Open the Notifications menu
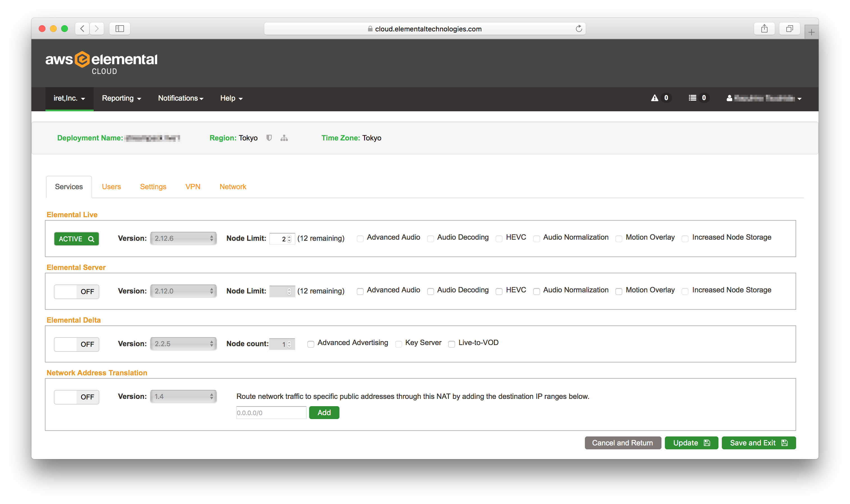The height and width of the screenshot is (504, 850). [180, 98]
